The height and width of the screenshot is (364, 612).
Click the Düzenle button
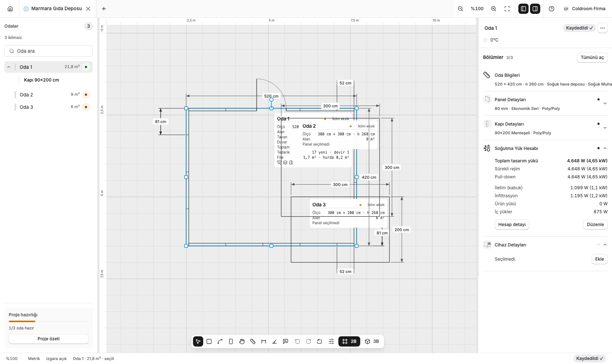pyautogui.click(x=595, y=225)
